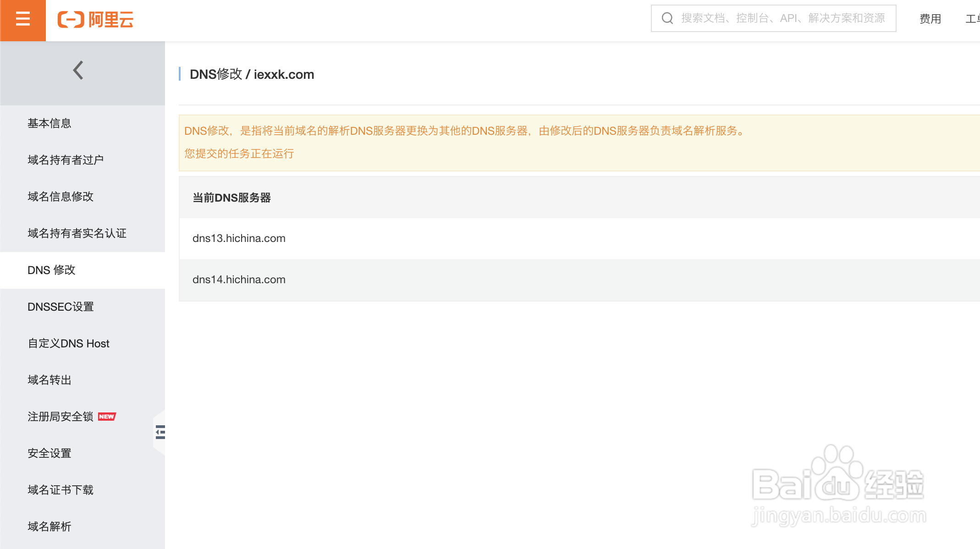Click the Alibaba Cloud logo
This screenshot has height=549, width=980.
click(x=95, y=20)
